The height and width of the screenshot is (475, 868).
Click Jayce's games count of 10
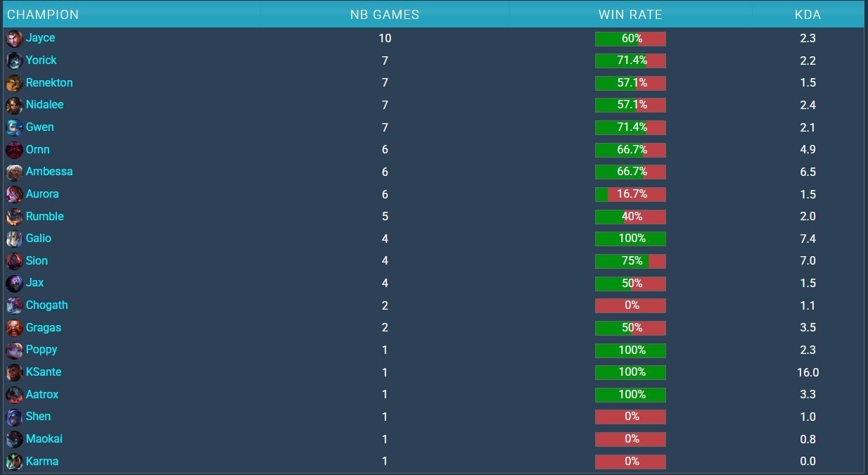tap(385, 39)
